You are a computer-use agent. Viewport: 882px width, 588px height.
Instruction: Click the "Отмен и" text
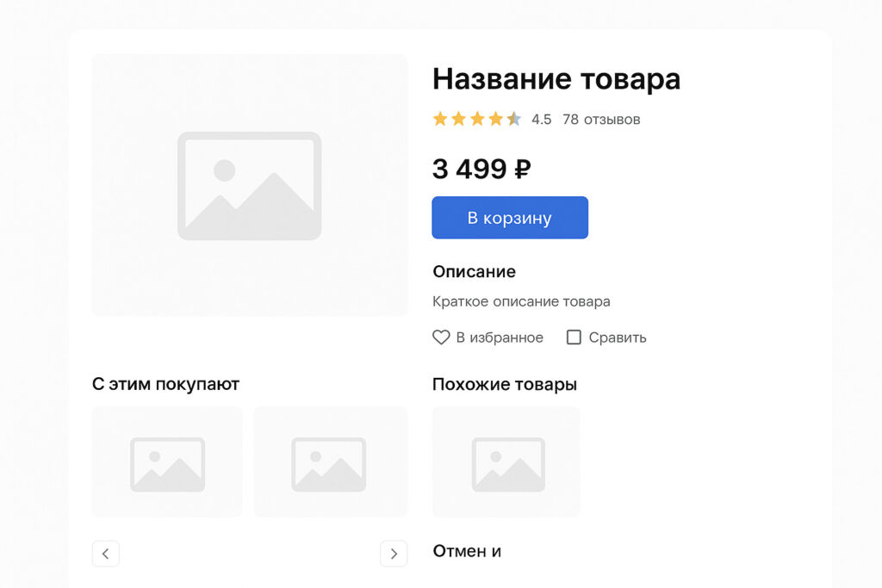click(x=467, y=551)
